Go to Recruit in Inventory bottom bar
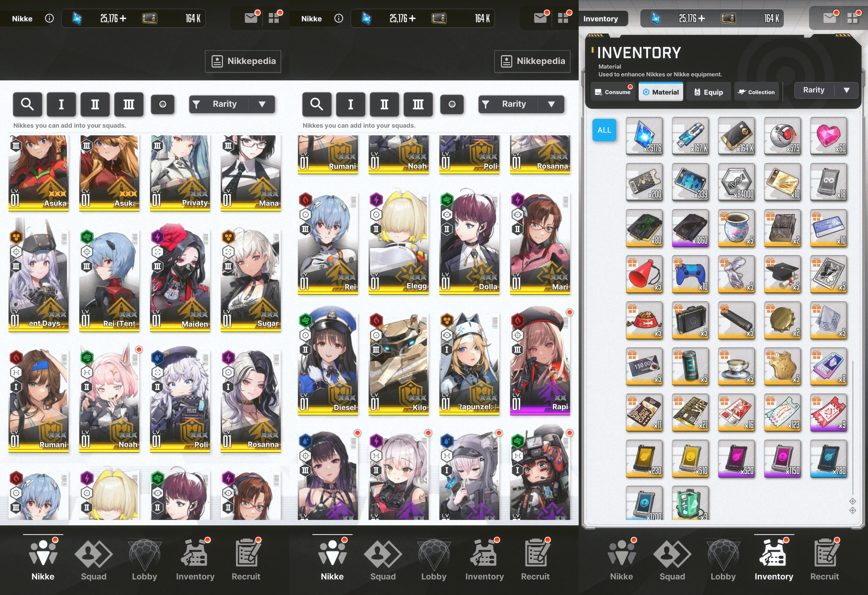 click(824, 560)
